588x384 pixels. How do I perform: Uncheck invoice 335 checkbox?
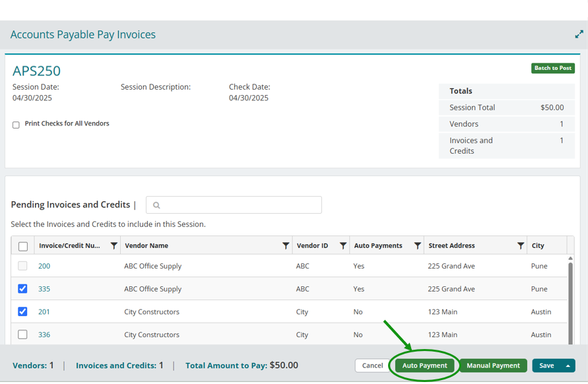(x=22, y=289)
